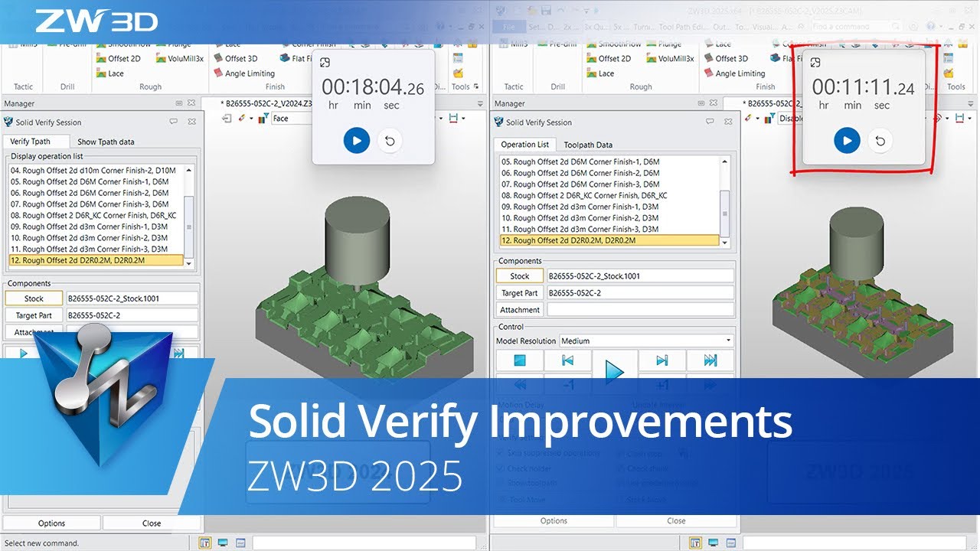Image resolution: width=980 pixels, height=551 pixels.
Task: Open comment icon in left Solid Verify Session
Action: 174,121
